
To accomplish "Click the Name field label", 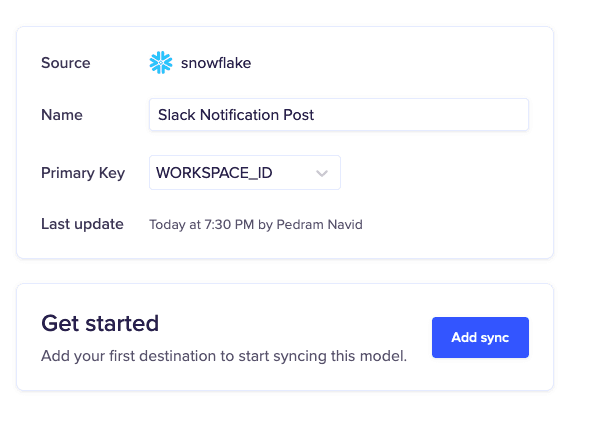I will point(62,115).
